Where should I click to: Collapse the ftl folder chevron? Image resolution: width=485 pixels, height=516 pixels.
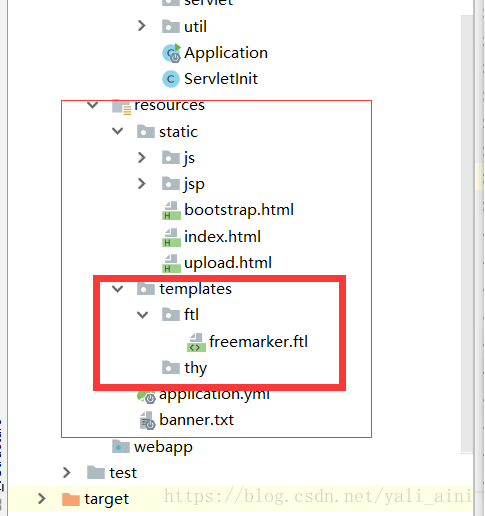tap(142, 315)
